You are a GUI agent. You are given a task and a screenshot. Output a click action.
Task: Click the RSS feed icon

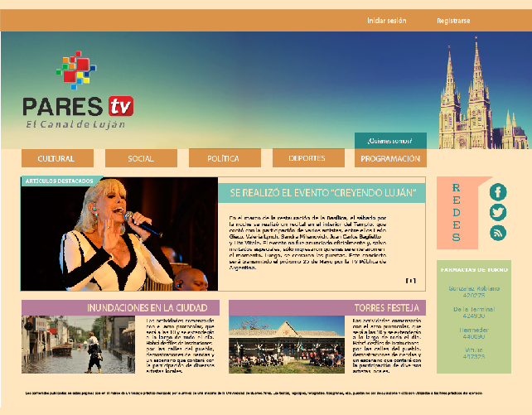(497, 233)
